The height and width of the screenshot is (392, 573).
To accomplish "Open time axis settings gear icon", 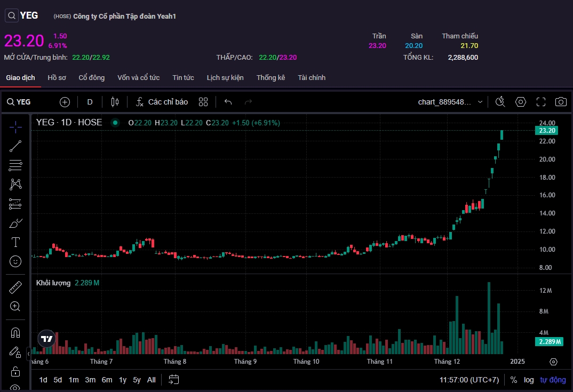I will tap(554, 362).
